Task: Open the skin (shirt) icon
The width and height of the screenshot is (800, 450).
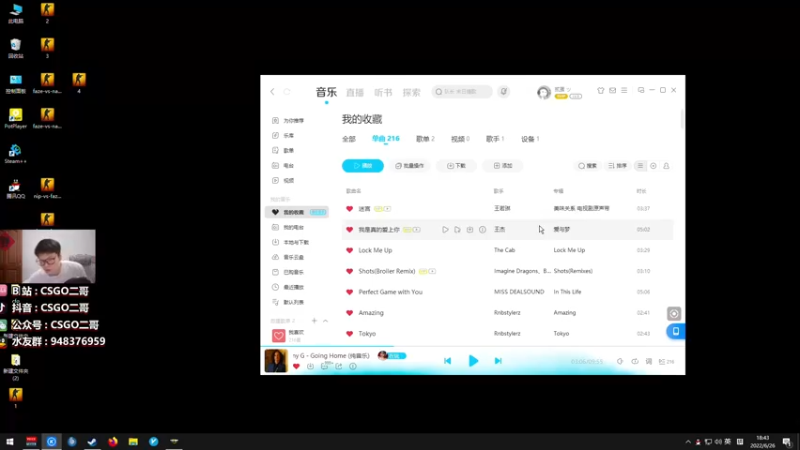Action: (x=601, y=90)
